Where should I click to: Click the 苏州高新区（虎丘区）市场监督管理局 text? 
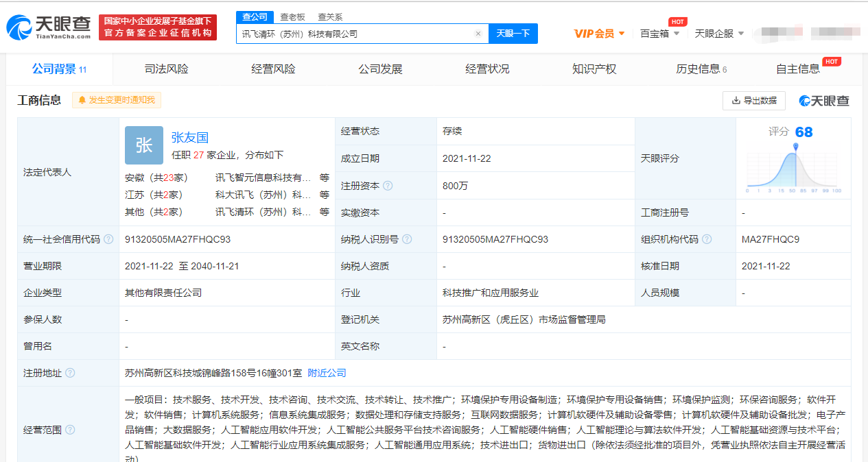(x=524, y=319)
